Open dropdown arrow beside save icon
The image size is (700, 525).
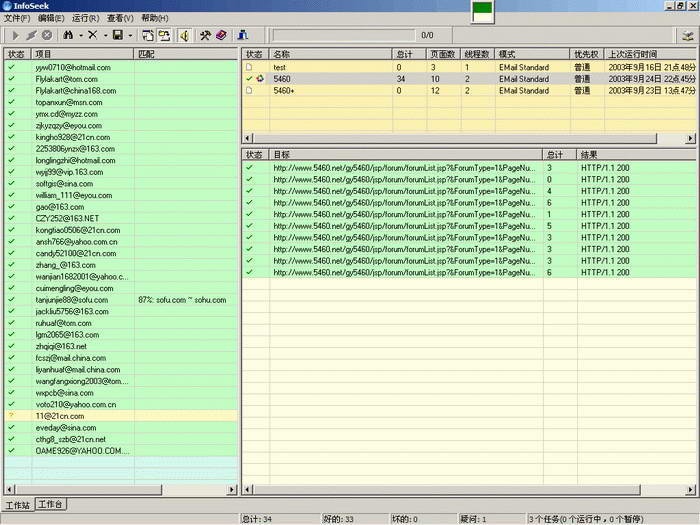[130, 35]
